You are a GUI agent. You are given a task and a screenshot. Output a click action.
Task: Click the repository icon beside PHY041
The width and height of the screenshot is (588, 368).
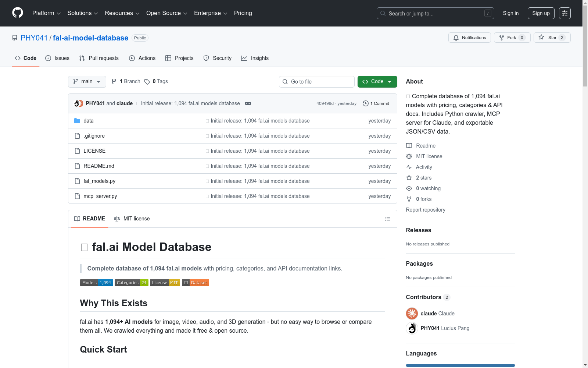coord(15,38)
